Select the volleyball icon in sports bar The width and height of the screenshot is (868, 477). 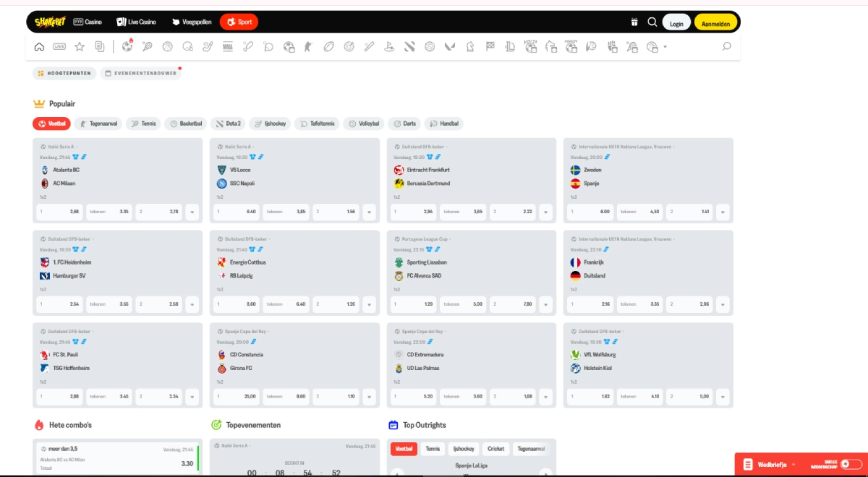coord(430,46)
